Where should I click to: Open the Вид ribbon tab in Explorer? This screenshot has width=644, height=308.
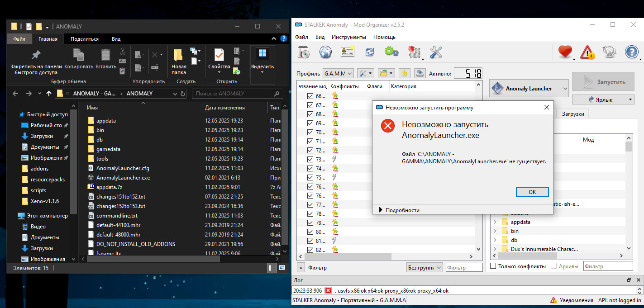[x=116, y=39]
